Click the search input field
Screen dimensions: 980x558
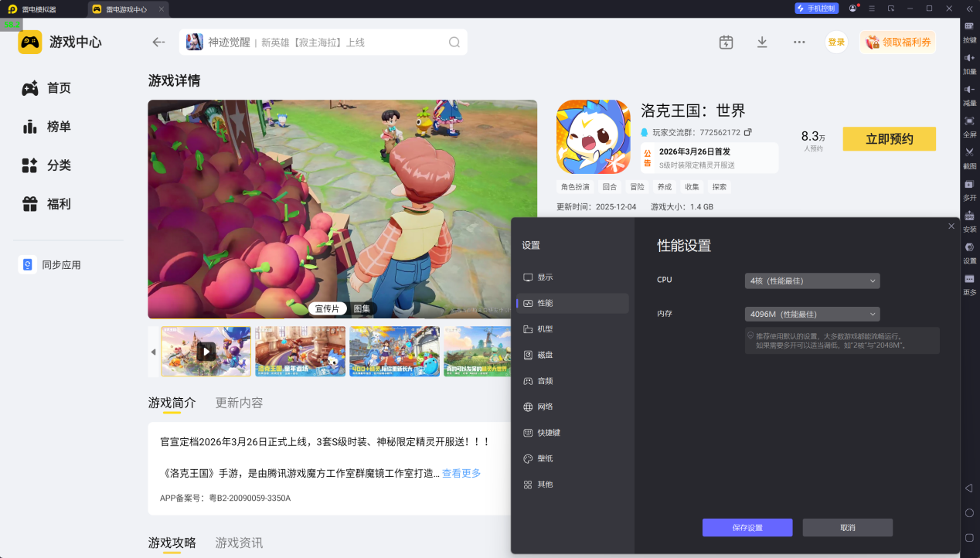[x=323, y=42]
